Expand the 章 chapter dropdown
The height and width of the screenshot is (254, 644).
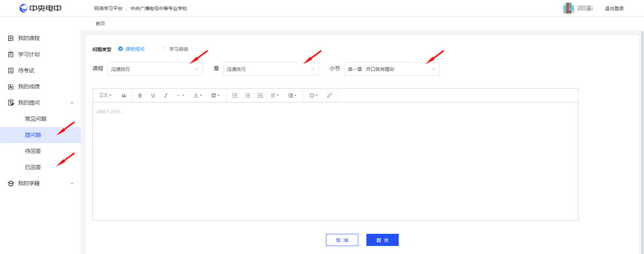pyautogui.click(x=270, y=69)
